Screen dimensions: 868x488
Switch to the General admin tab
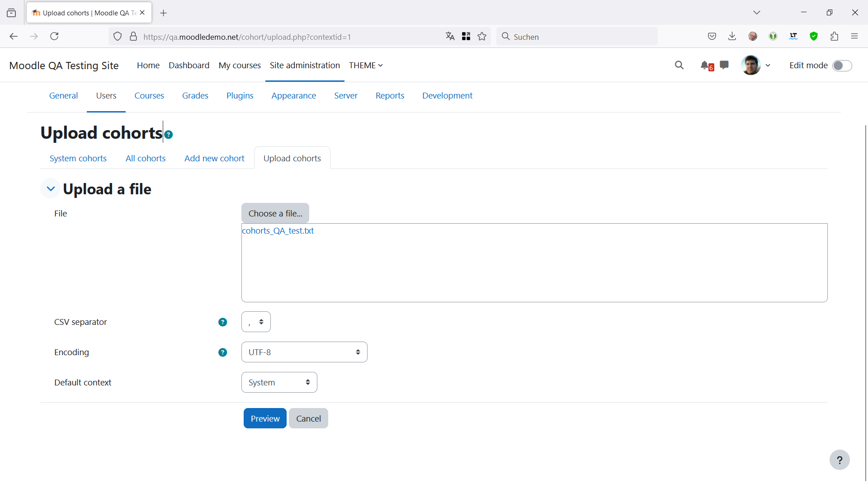click(63, 96)
